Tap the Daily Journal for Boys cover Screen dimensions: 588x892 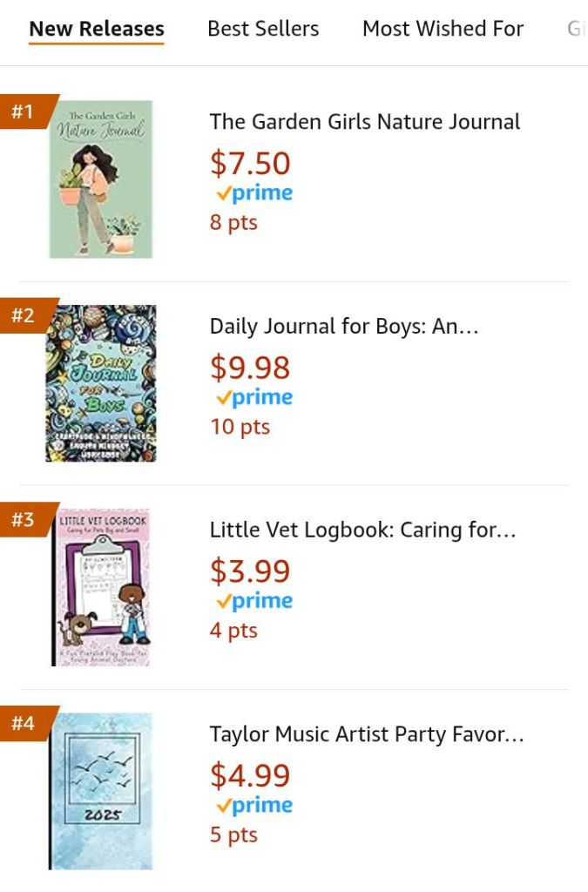(101, 383)
